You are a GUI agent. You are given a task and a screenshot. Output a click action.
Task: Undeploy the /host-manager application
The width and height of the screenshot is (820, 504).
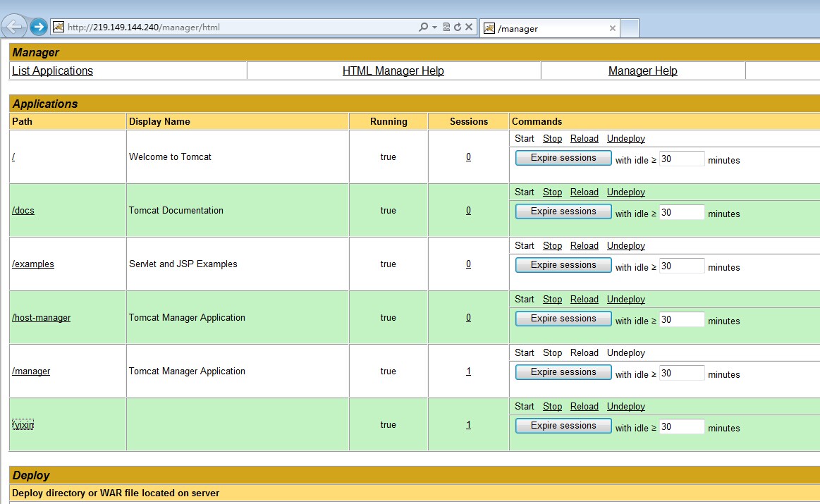(626, 299)
